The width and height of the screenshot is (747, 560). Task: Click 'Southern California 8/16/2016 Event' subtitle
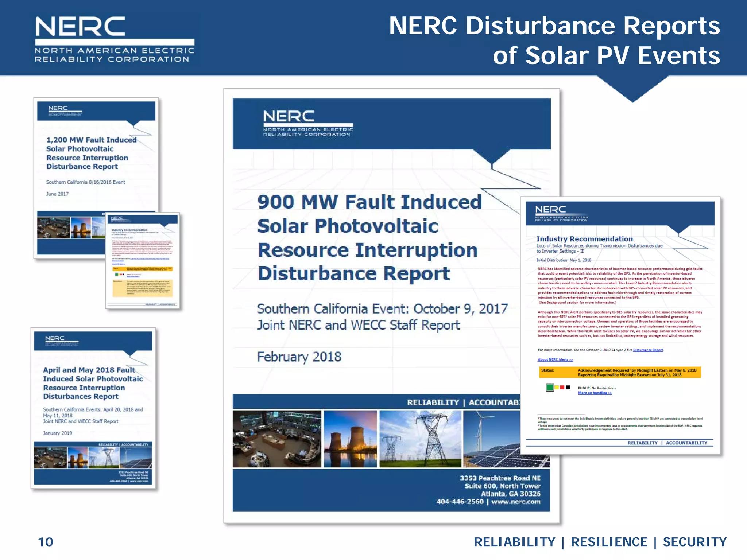[x=85, y=182]
